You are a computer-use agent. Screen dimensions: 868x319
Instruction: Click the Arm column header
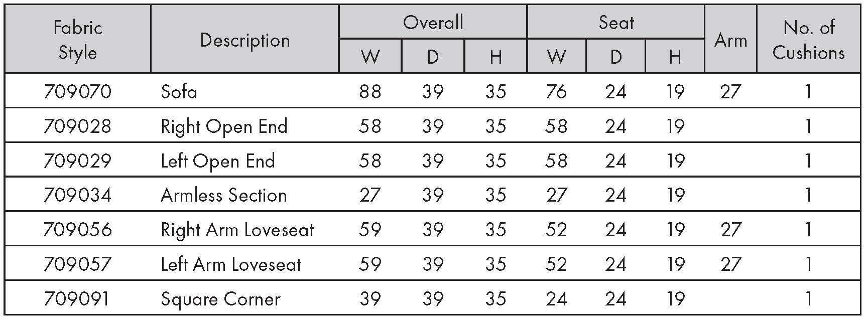pyautogui.click(x=730, y=40)
